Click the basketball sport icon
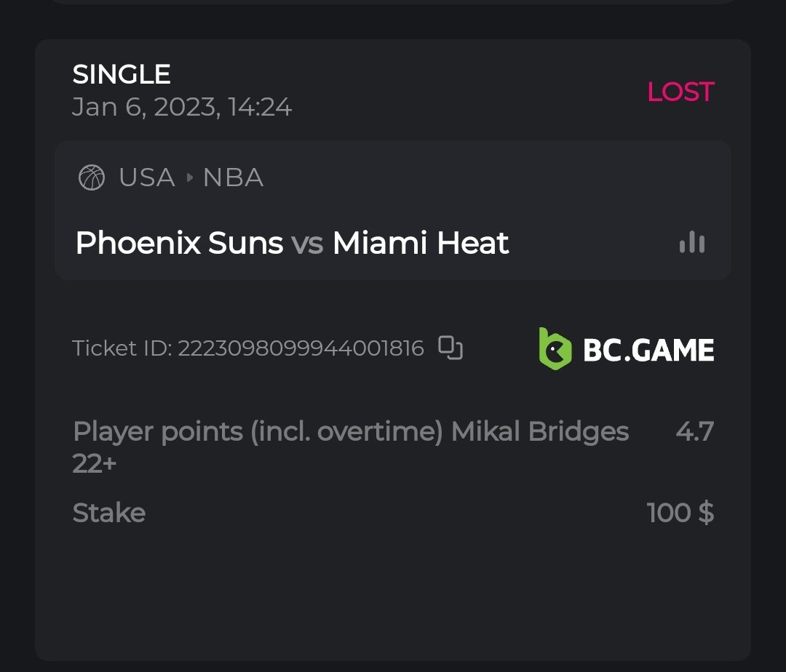The image size is (786, 672). click(92, 177)
